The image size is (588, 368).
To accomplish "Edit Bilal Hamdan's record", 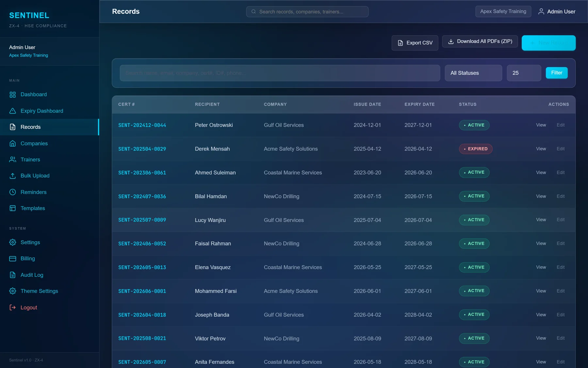I will pyautogui.click(x=561, y=196).
